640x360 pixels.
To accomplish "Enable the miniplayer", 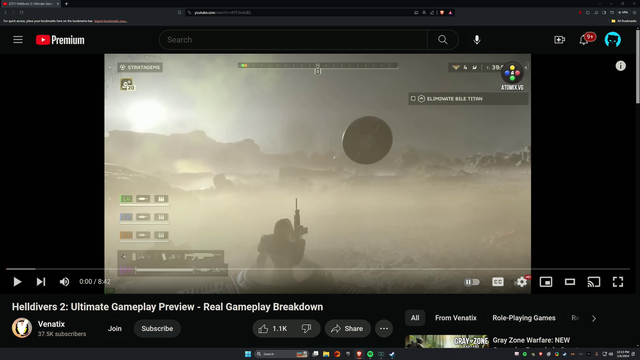I will (x=546, y=282).
